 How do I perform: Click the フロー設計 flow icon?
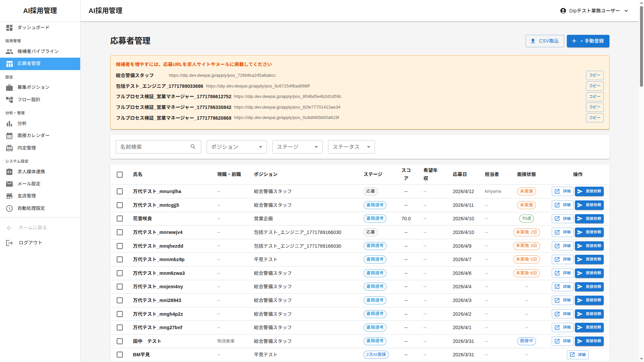(9, 100)
